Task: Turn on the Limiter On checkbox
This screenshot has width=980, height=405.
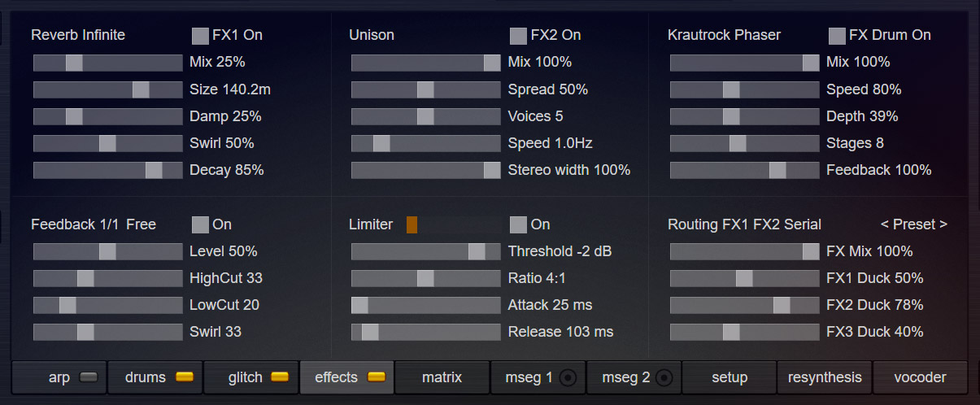Action: tap(518, 224)
